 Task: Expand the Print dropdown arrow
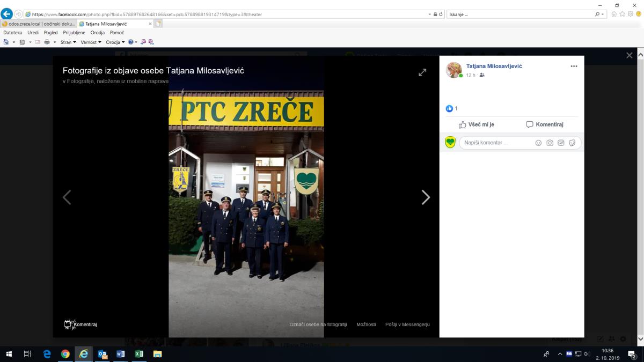[54, 42]
